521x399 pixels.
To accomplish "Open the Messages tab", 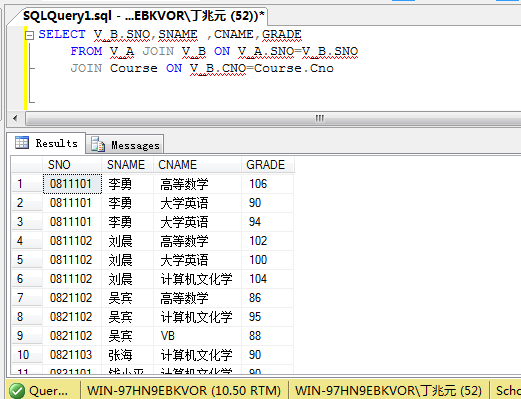I will [x=125, y=145].
